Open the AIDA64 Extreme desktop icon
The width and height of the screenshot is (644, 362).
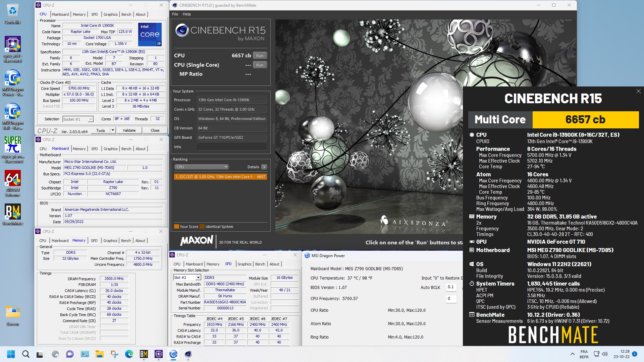coord(13,183)
